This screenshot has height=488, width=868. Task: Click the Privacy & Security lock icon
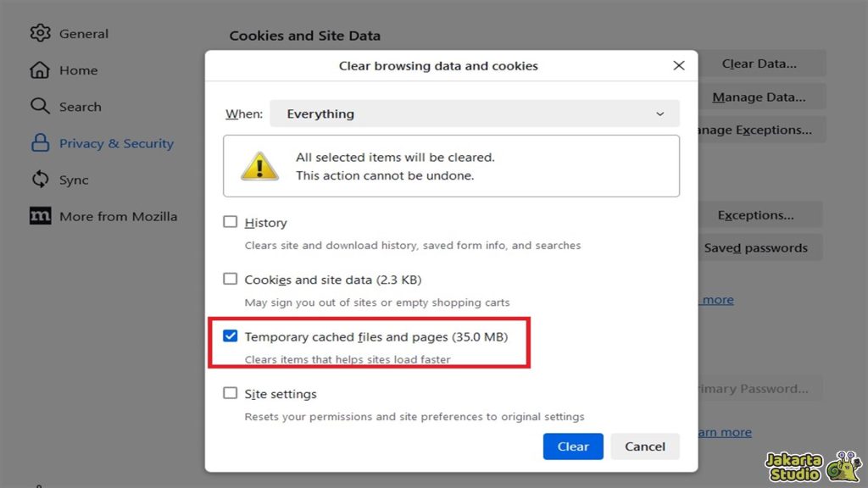click(40, 143)
